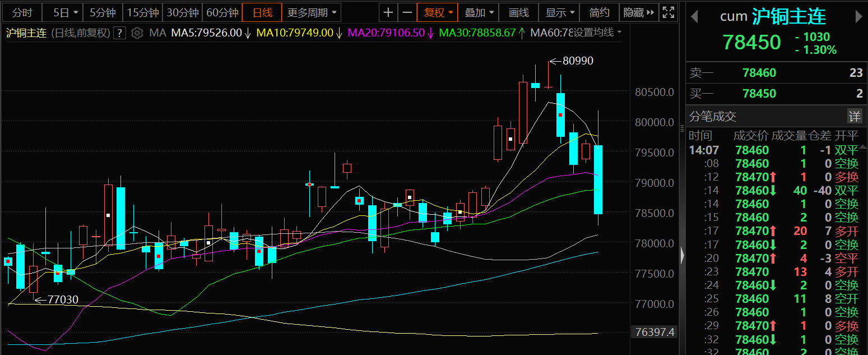Click the large latest price 78450
This screenshot has width=868, height=355.
point(751,42)
